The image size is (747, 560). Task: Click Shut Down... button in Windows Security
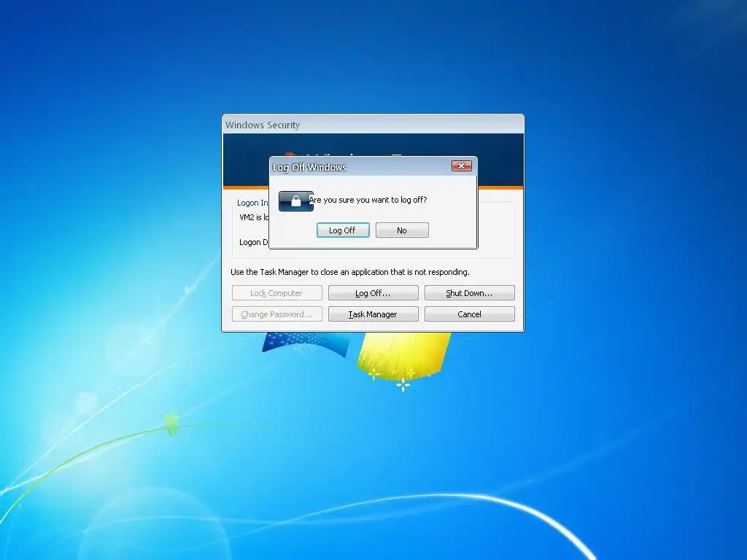coord(469,293)
